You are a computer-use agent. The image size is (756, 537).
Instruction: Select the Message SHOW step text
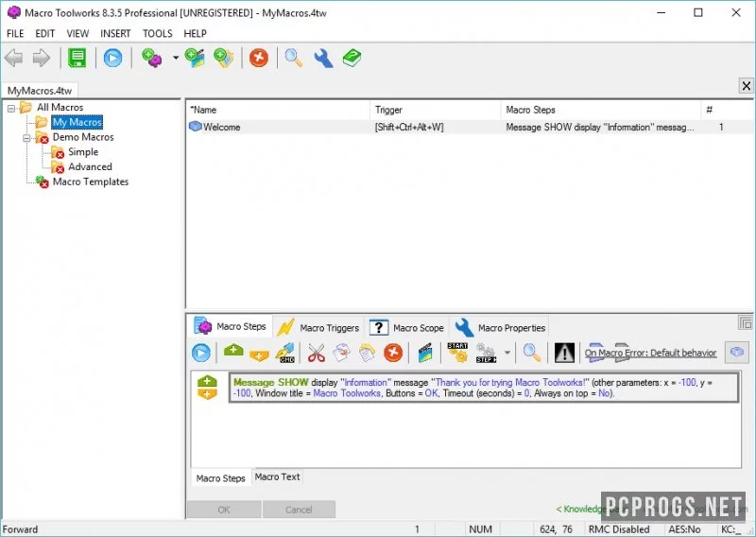[x=484, y=388]
